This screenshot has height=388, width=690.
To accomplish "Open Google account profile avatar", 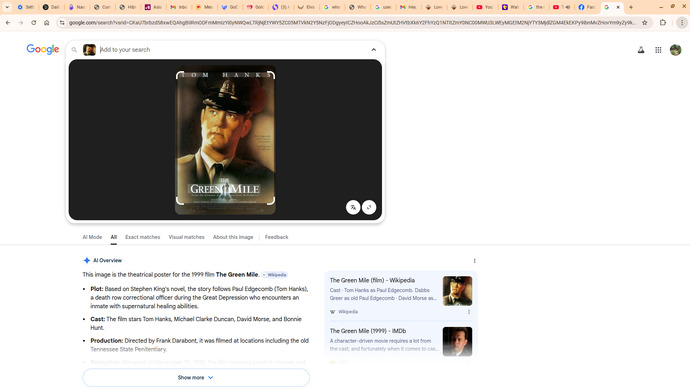I will click(675, 50).
